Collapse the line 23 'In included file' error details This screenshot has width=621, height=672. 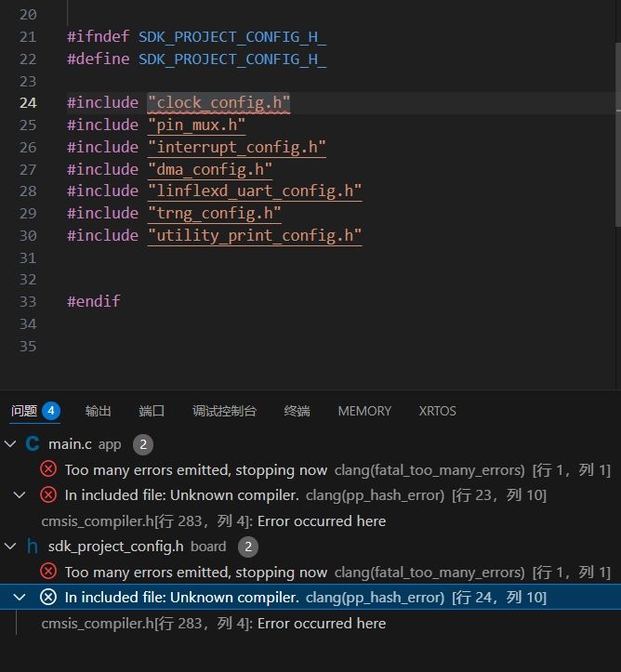point(20,495)
